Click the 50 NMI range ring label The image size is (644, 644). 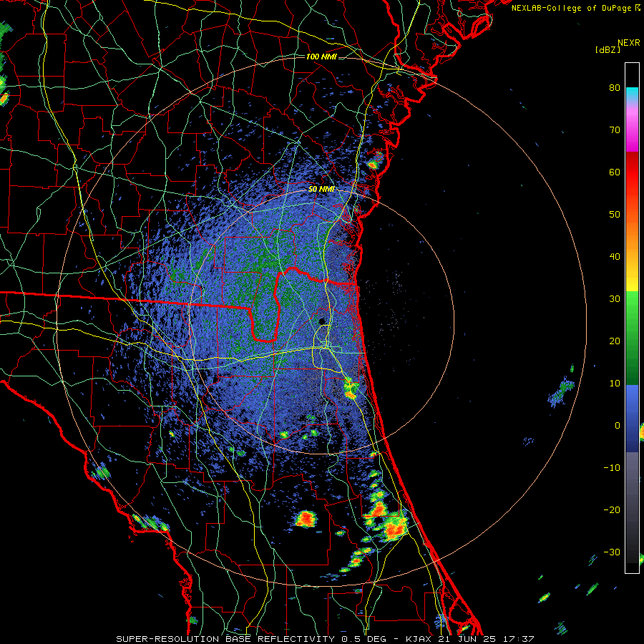click(x=321, y=190)
